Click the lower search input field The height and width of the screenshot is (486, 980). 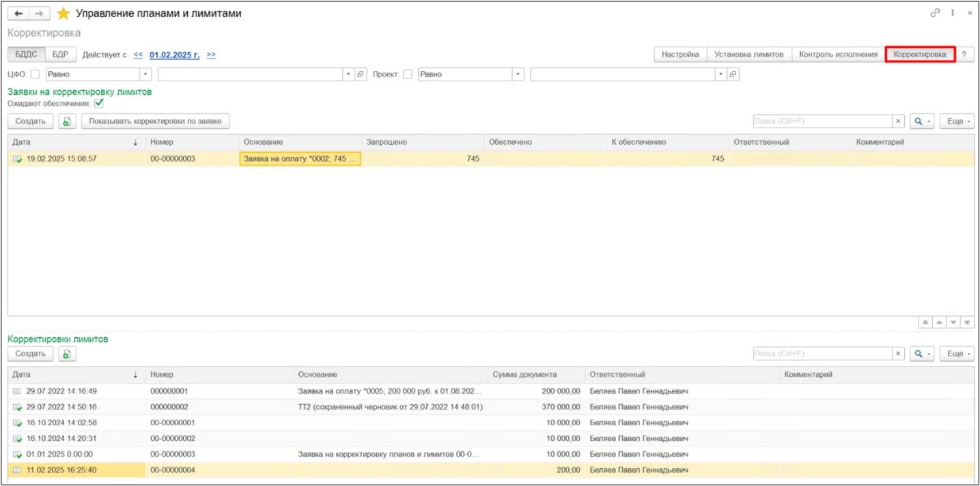pyautogui.click(x=823, y=354)
